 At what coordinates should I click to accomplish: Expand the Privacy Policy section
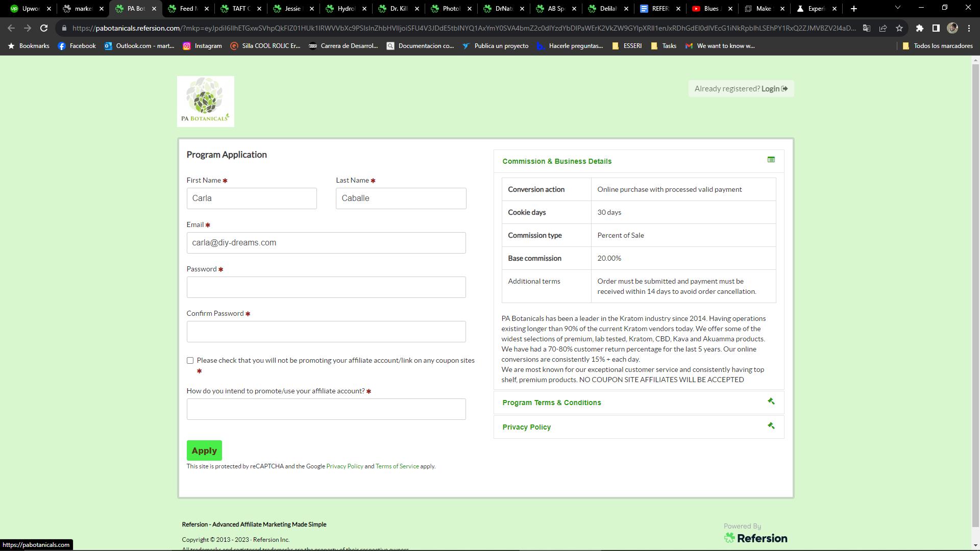point(639,427)
